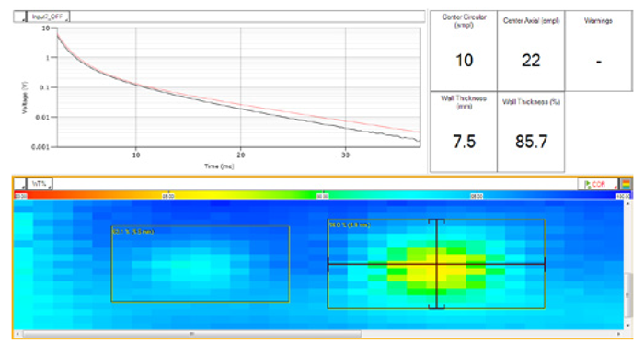Open the Input2_OFF channel dropdown
644x344 pixels.
[49, 17]
